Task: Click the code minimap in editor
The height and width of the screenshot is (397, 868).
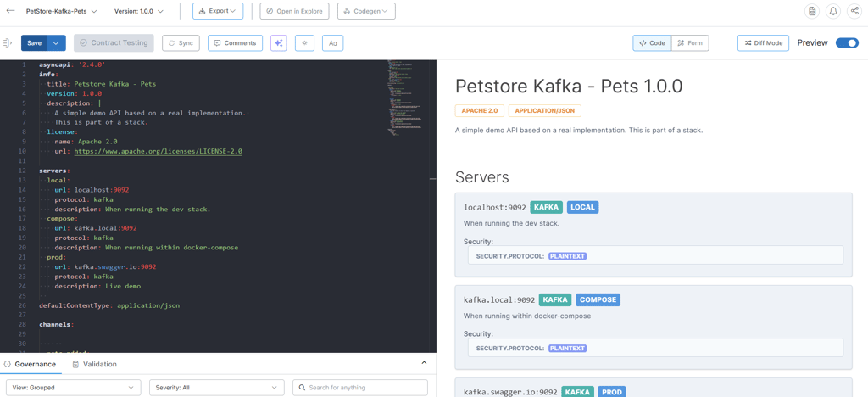Action: pyautogui.click(x=407, y=98)
